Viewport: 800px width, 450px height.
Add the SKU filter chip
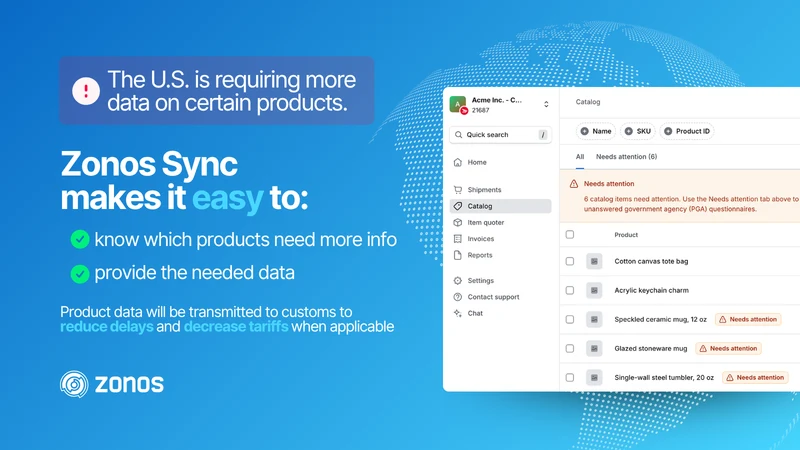pyautogui.click(x=638, y=131)
